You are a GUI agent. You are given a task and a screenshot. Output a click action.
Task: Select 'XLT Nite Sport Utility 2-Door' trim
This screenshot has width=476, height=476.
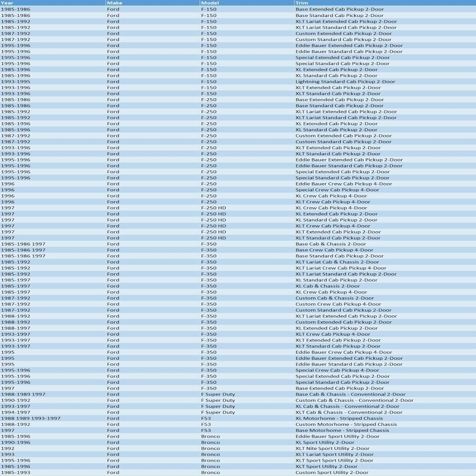click(333, 448)
